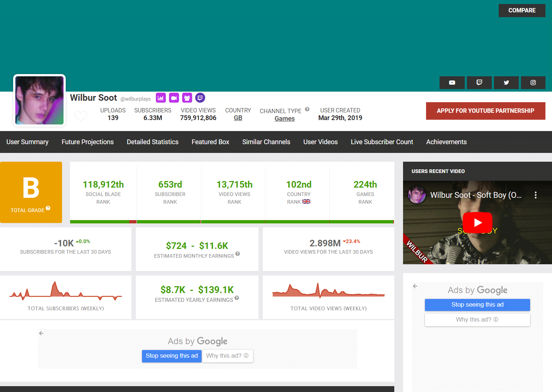
Task: Click the Apply for YouTube Partnership button
Action: click(x=485, y=111)
